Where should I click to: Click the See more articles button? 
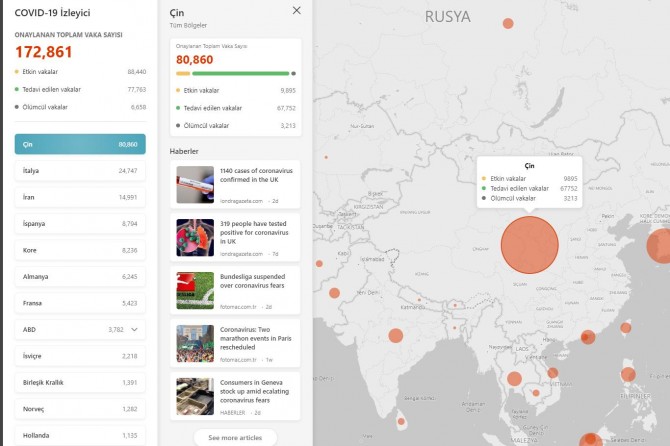coord(235,437)
